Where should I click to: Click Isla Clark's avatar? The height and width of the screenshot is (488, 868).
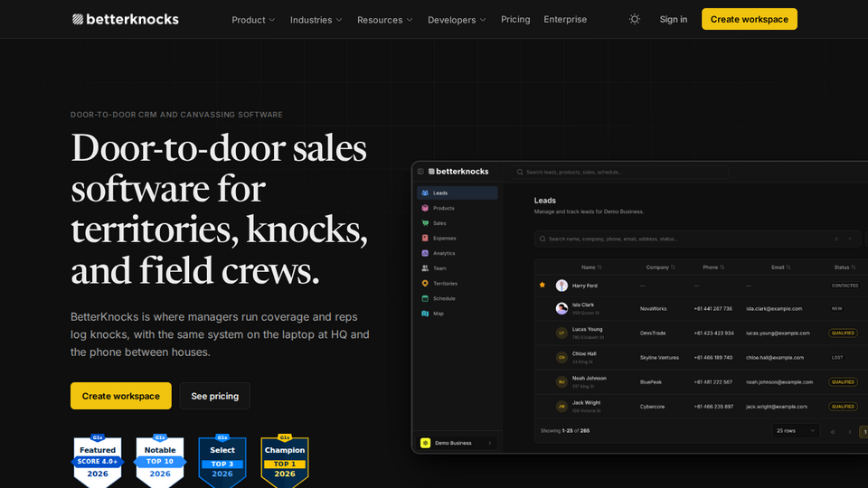[561, 309]
